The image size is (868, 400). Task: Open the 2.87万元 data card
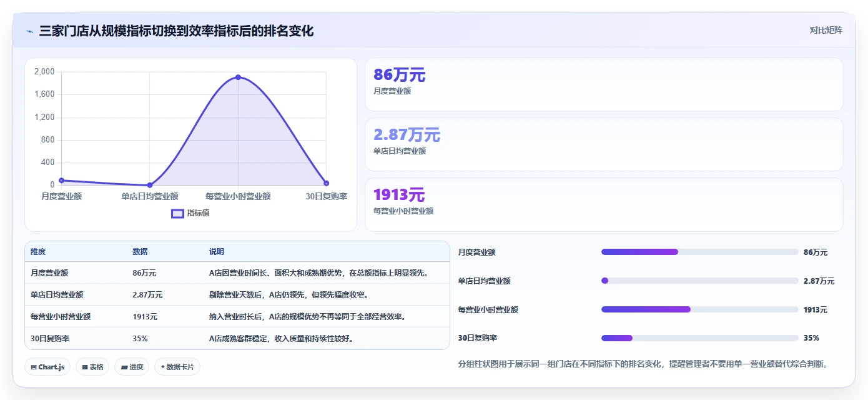click(604, 144)
